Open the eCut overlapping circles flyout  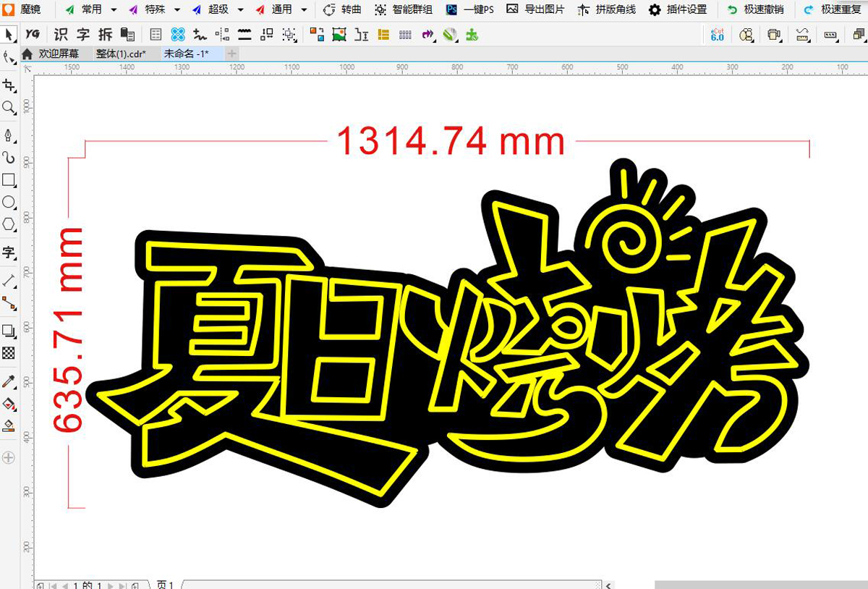click(x=746, y=34)
